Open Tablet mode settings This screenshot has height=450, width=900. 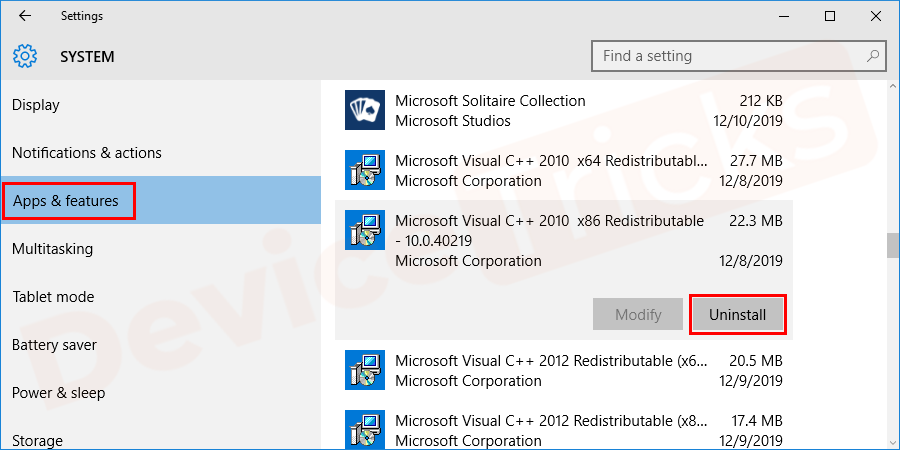[x=53, y=297]
